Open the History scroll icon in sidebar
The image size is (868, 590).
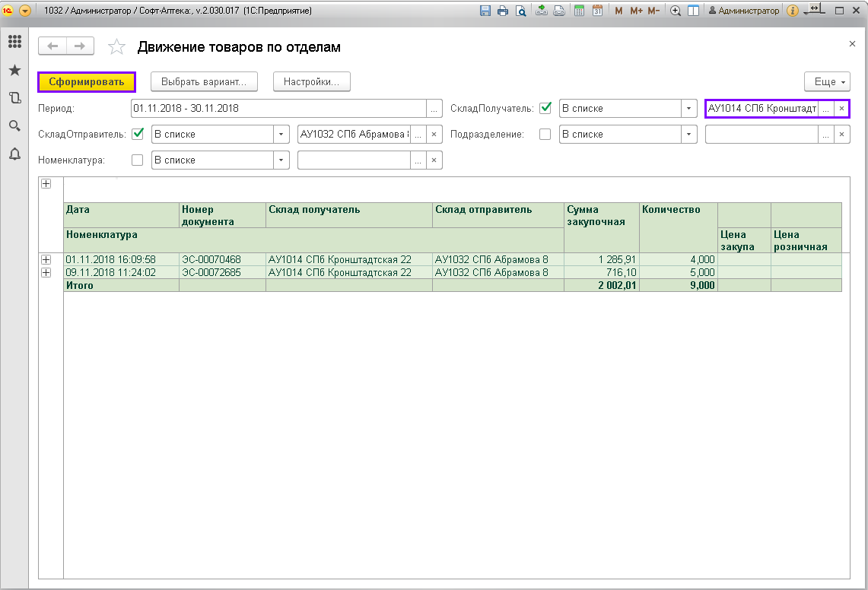14,98
